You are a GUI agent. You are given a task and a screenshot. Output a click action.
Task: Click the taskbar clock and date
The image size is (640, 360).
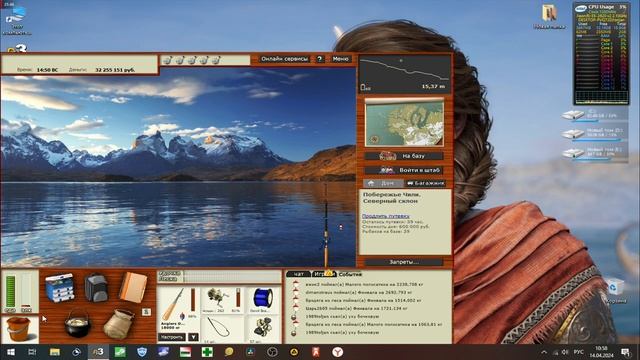coord(601,351)
